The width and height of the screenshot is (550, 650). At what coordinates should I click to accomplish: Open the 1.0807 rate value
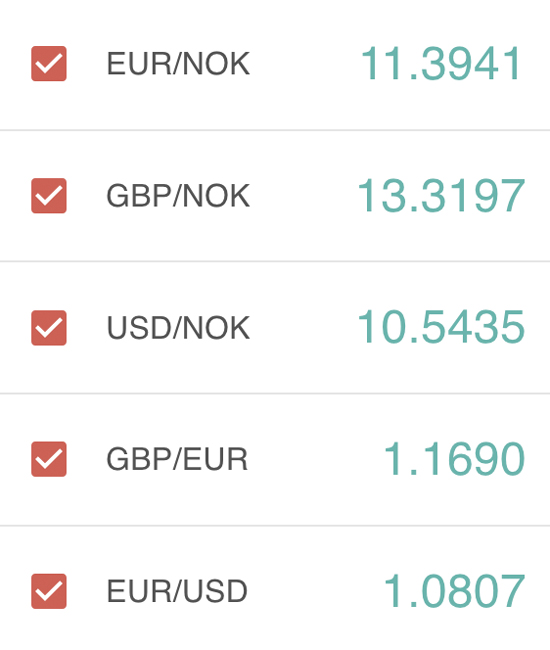pos(454,591)
